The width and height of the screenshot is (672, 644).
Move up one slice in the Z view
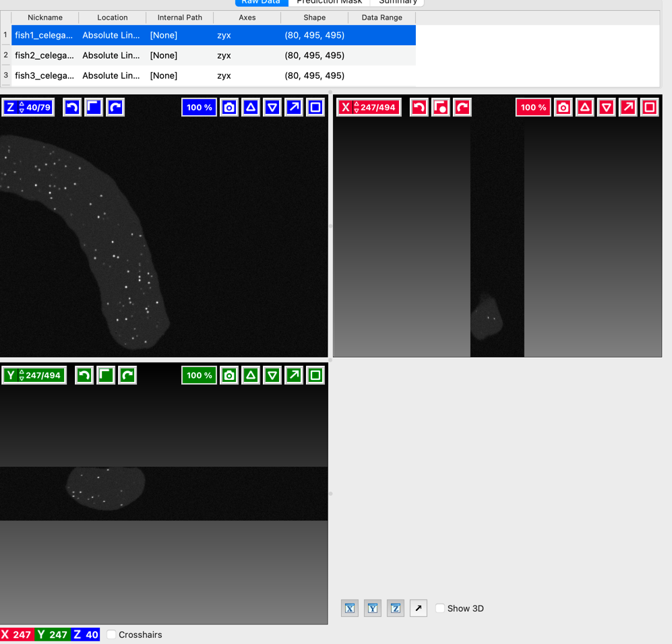coord(250,106)
